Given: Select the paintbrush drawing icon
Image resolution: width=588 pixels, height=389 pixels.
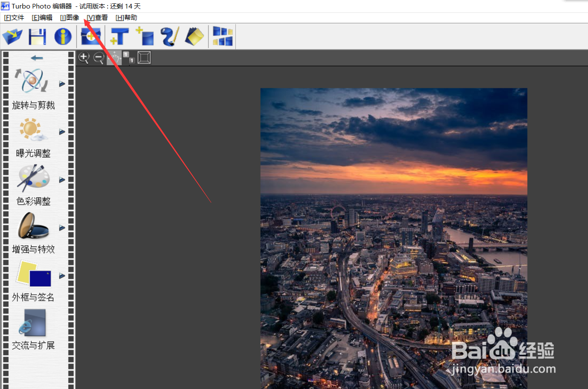Looking at the screenshot, I should click(170, 36).
